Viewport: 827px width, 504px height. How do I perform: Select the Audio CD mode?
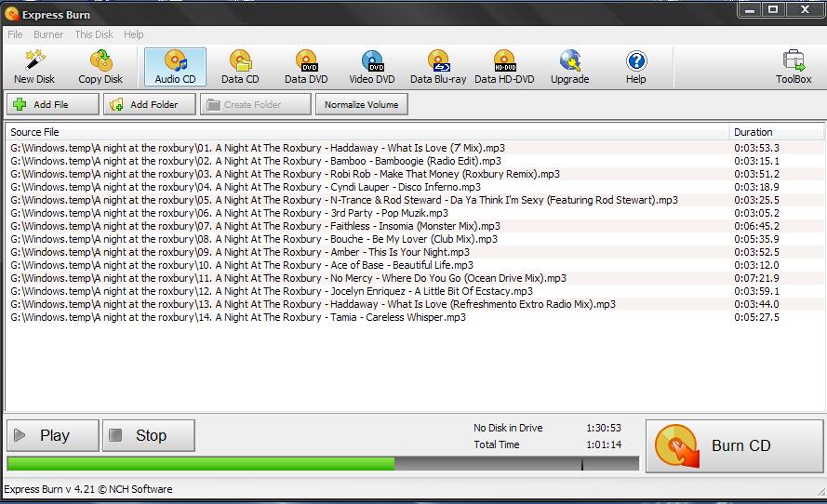175,68
